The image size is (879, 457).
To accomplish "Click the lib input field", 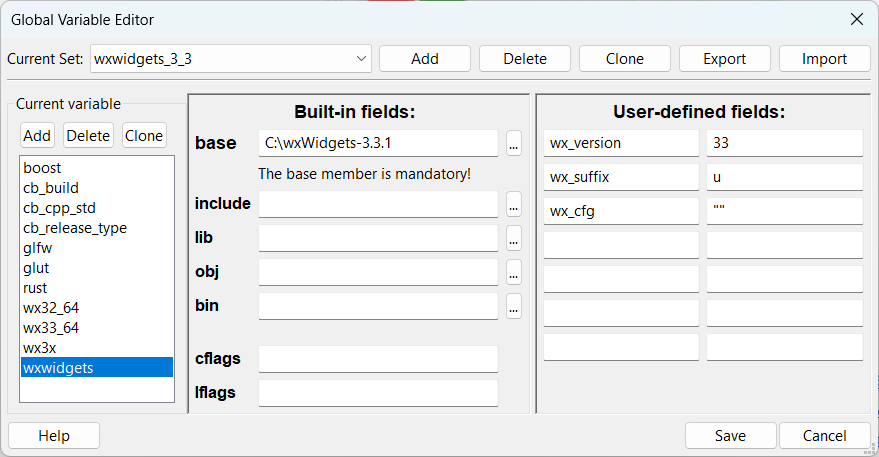I will coord(378,238).
